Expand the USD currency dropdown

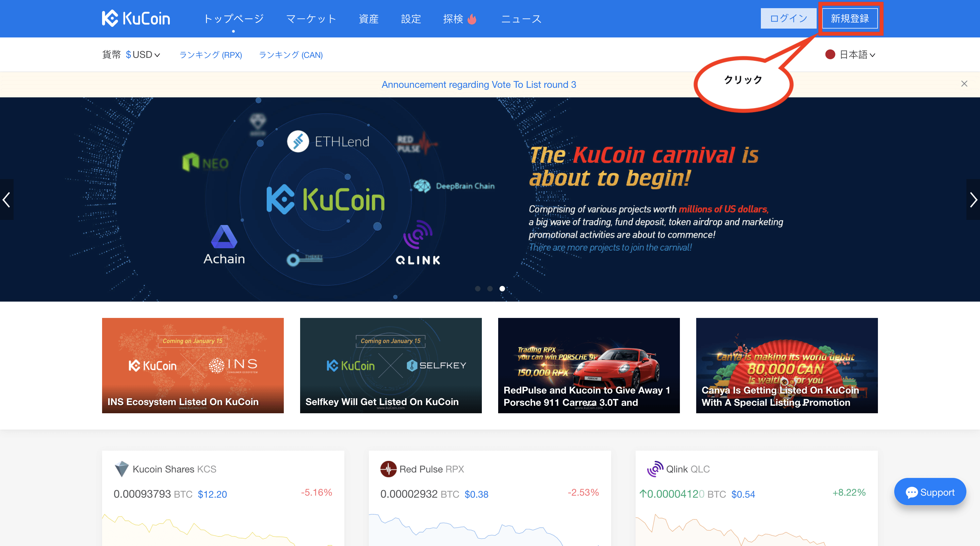pos(143,55)
